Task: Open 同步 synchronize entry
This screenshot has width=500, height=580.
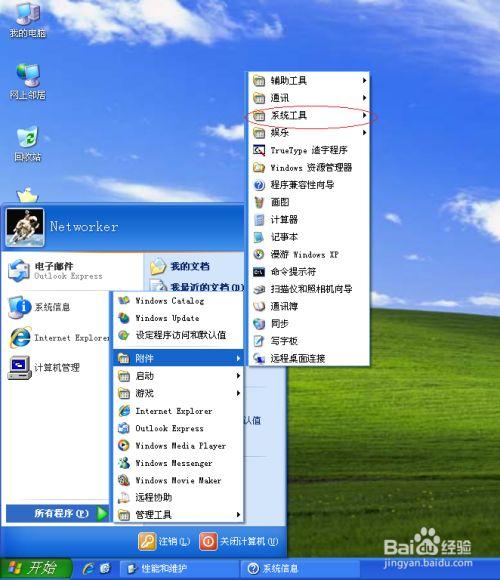Action: 309,324
